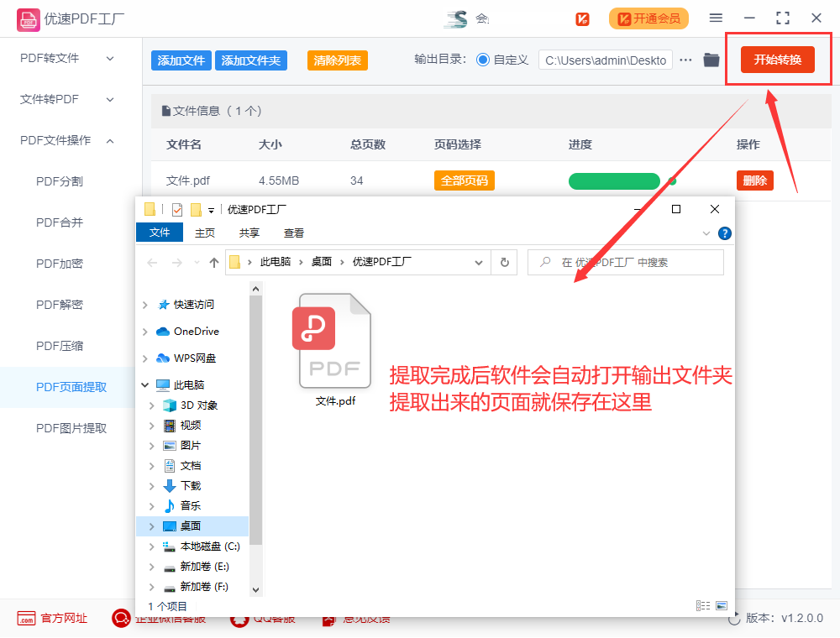Select PDF分割 in sidebar
840x638 pixels.
60,181
